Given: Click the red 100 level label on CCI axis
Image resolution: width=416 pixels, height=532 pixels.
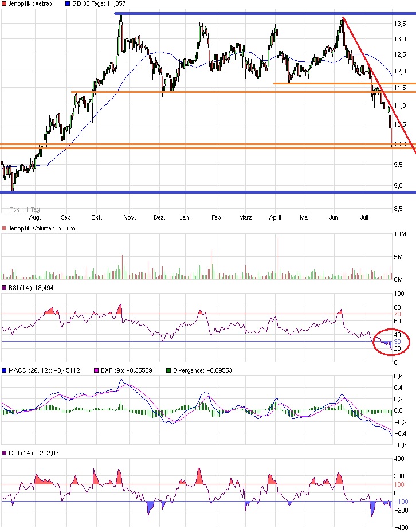Looking at the screenshot, I should tap(398, 484).
